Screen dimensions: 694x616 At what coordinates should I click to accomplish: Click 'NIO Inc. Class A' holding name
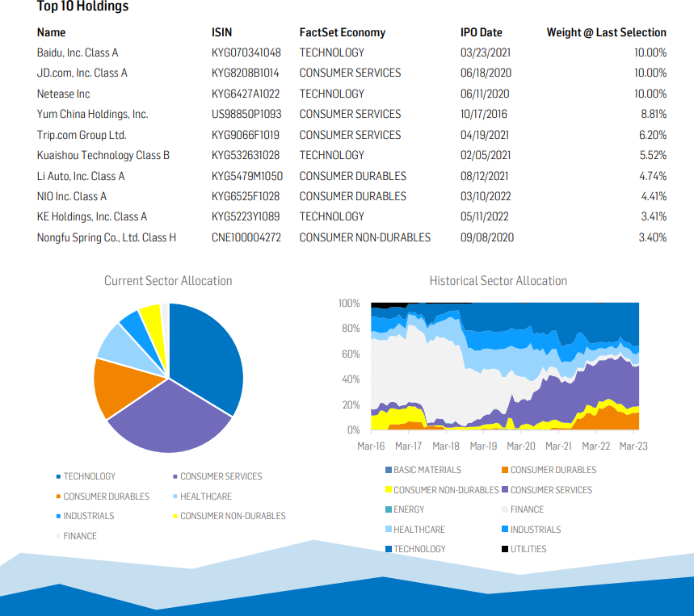pos(72,196)
